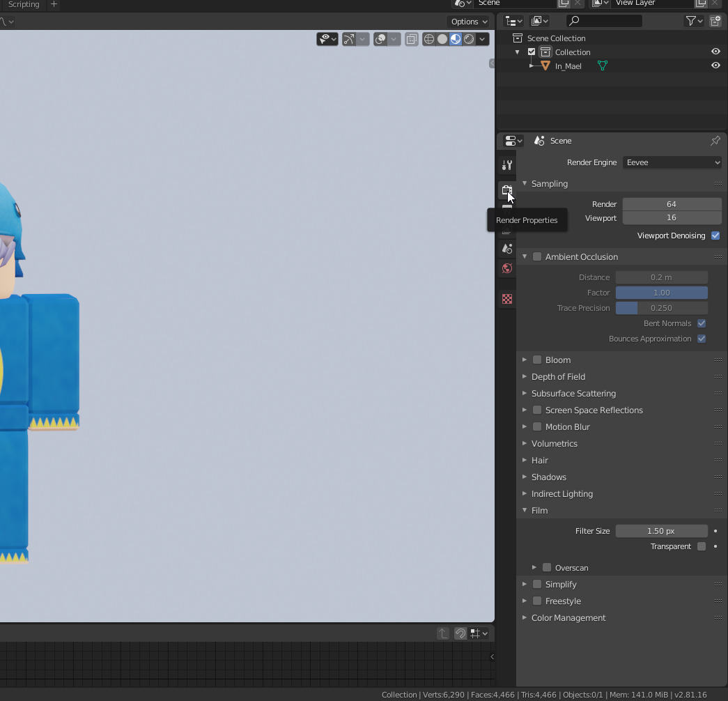Uncheck the Collection exclude checkbox in Outliner

point(532,52)
